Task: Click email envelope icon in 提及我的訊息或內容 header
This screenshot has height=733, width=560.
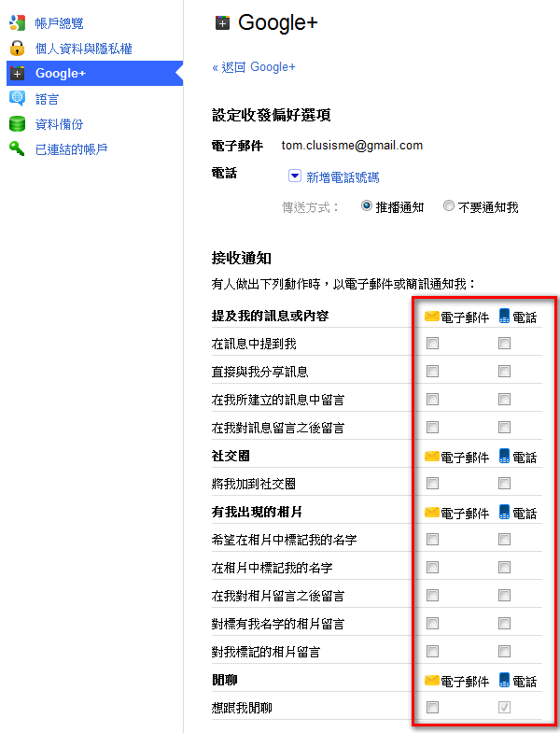Action: point(432,317)
